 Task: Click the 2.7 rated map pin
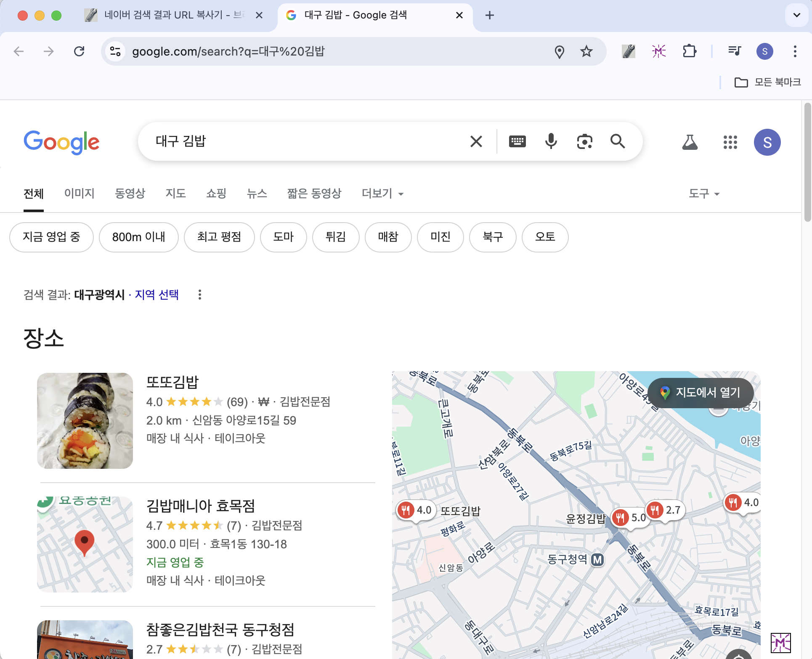tap(665, 511)
